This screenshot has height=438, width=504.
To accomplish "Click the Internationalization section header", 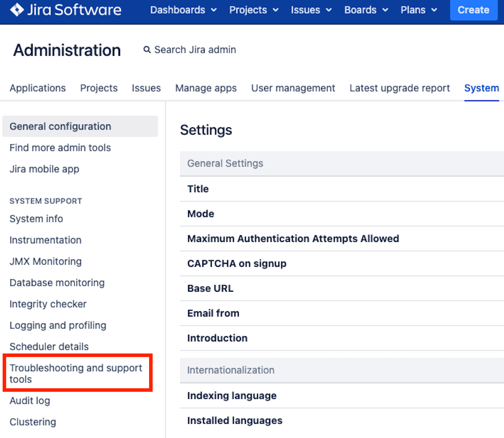I will pos(342,370).
